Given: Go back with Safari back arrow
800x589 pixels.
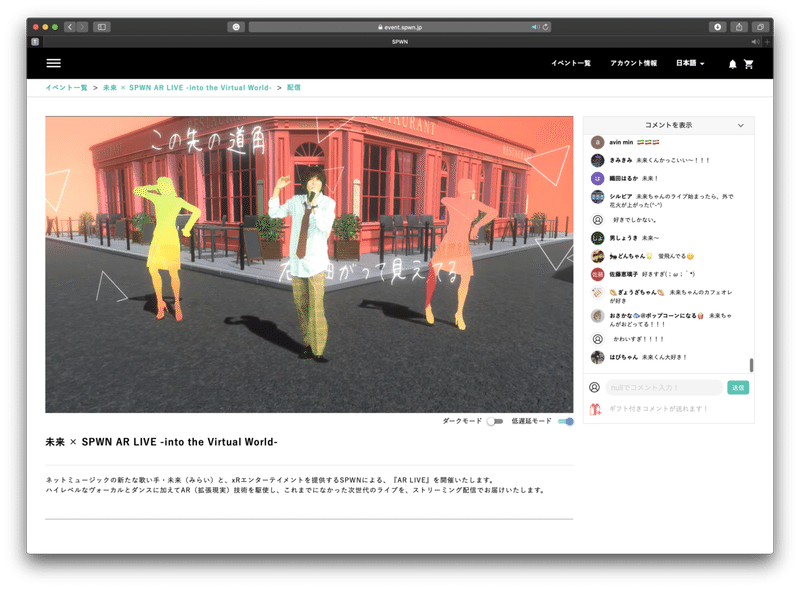Looking at the screenshot, I should click(70, 27).
